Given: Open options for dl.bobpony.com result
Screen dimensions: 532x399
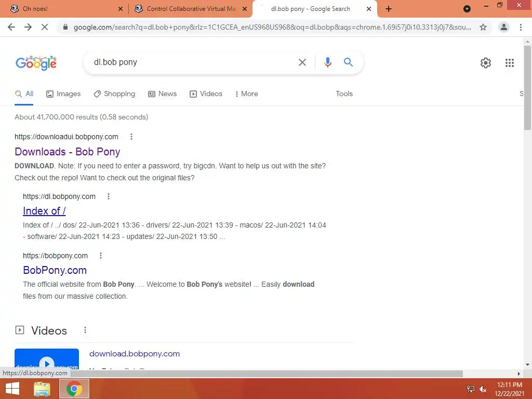Looking at the screenshot, I should pos(109,196).
